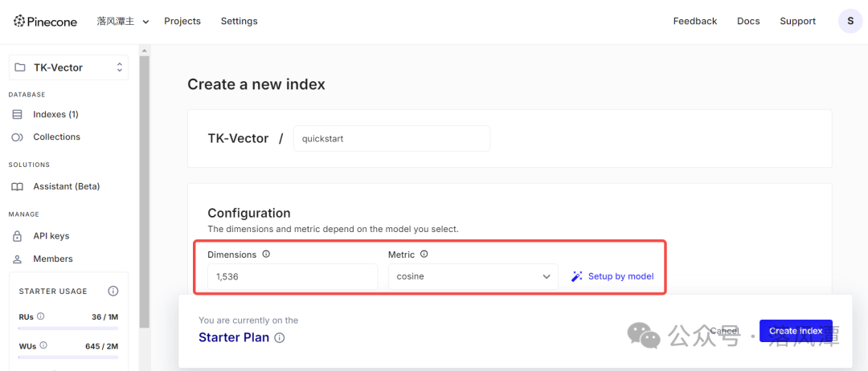Image resolution: width=868 pixels, height=371 pixels.
Task: Click the Indexes database icon
Action: tap(17, 115)
